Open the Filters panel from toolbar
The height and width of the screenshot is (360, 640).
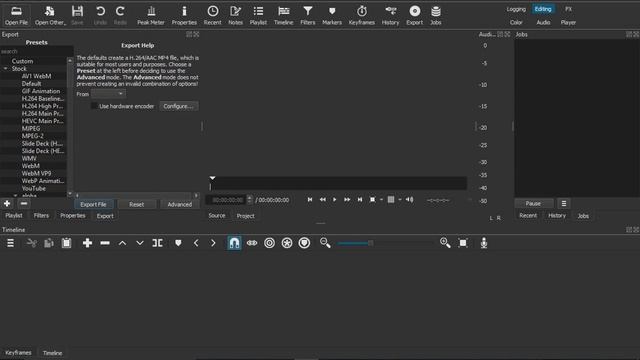coord(308,16)
